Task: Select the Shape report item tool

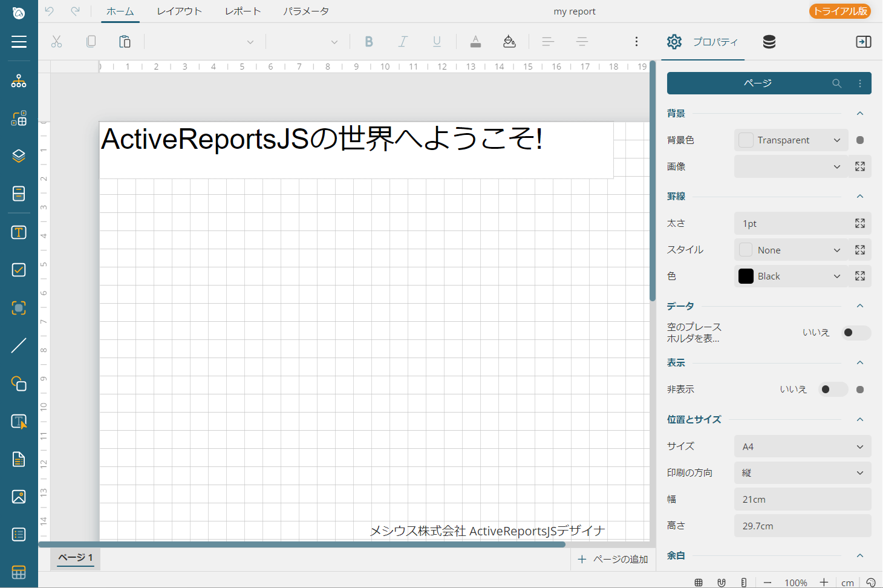Action: pos(19,384)
